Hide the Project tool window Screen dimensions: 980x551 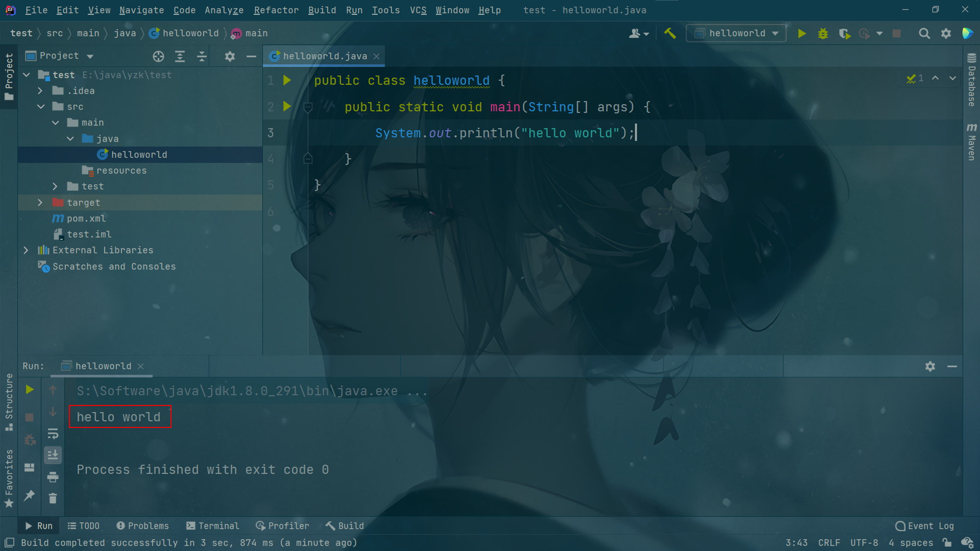251,56
